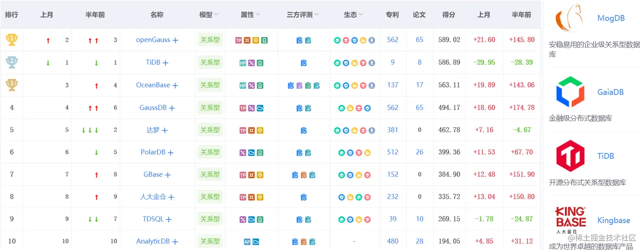Click the 论文 column header
Screen dimensions: 644x250
click(x=419, y=15)
